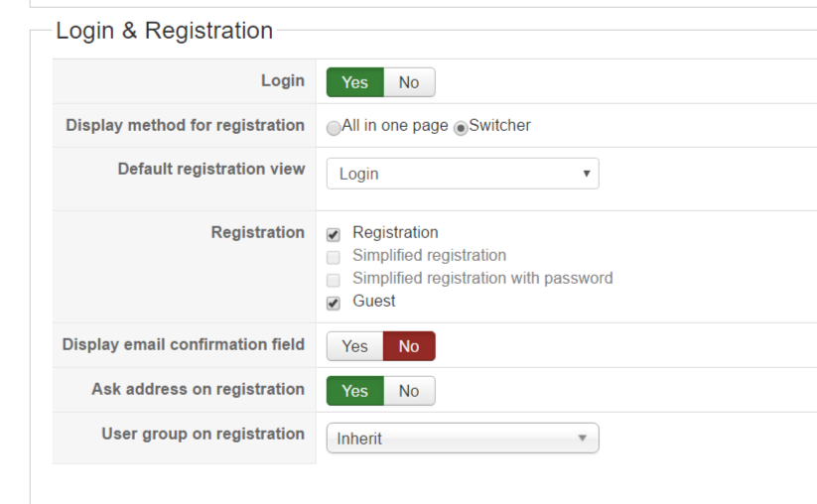
Task: Select All in one page radio button
Action: pyautogui.click(x=334, y=128)
